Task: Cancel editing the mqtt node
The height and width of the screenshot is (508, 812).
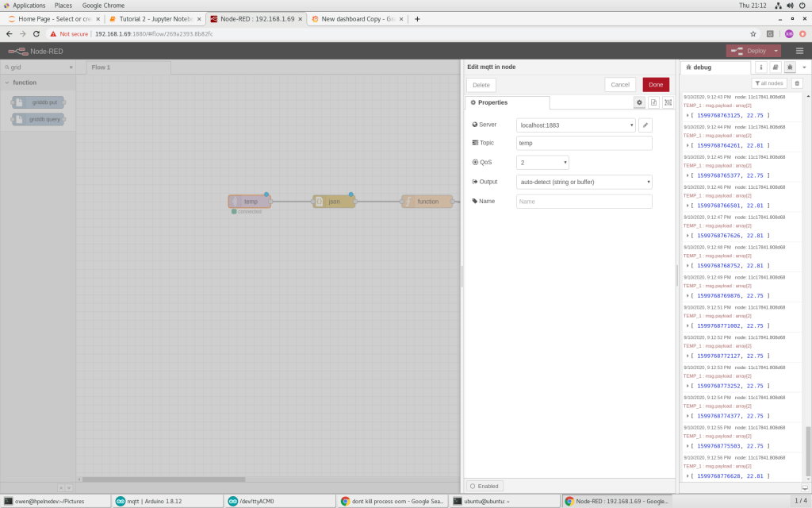Action: [x=620, y=84]
